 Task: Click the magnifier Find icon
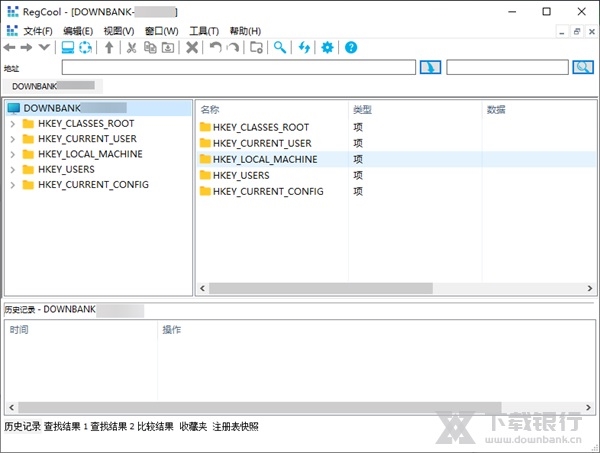(280, 48)
